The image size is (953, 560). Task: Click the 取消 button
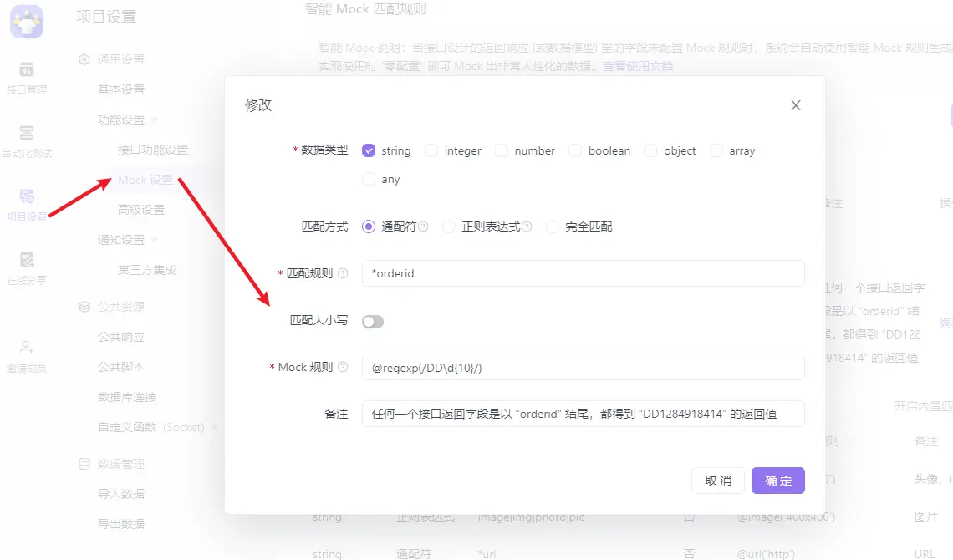[718, 481]
